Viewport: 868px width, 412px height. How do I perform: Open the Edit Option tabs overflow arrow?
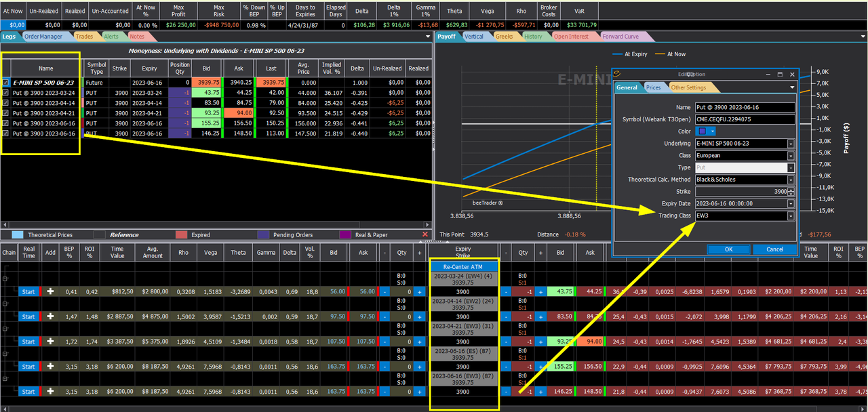(x=791, y=87)
